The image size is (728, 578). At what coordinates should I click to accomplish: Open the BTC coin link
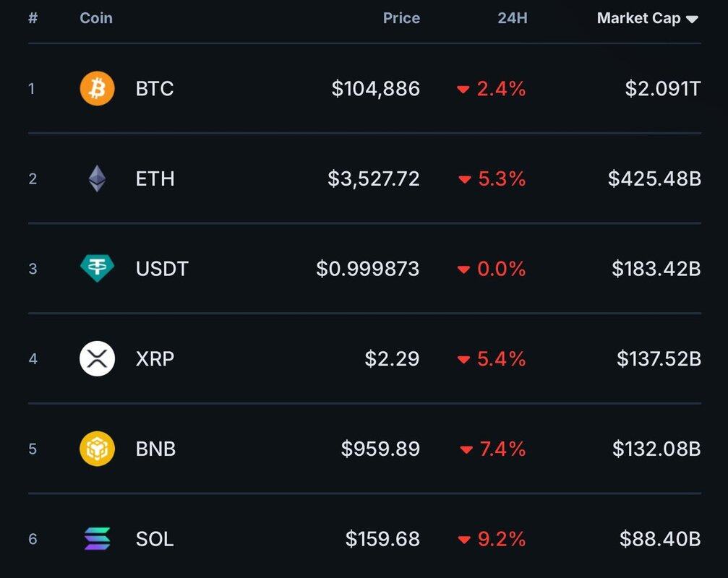155,89
